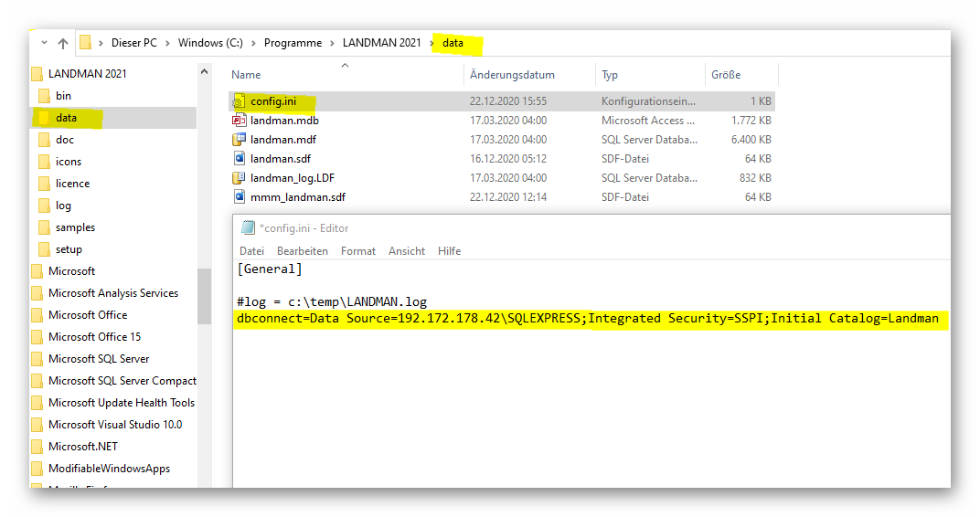This screenshot has width=980, height=517.
Task: Click the Notepad icon in the editor title bar
Action: point(248,228)
